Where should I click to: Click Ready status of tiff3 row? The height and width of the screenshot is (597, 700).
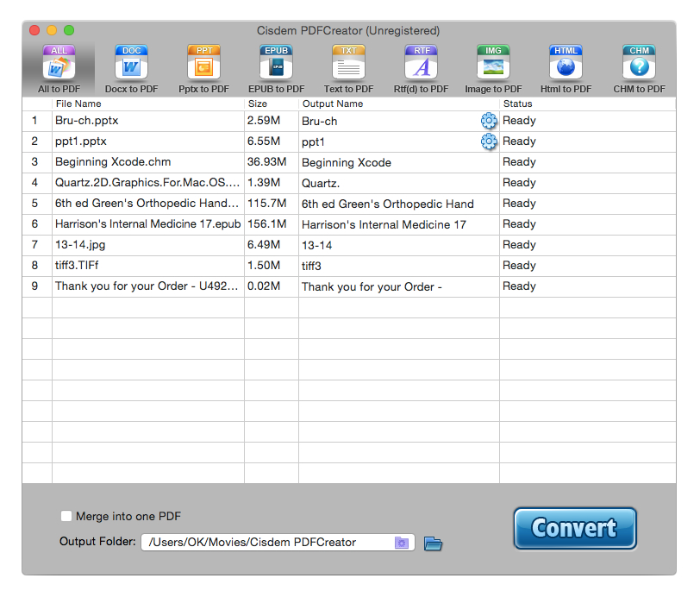519,266
